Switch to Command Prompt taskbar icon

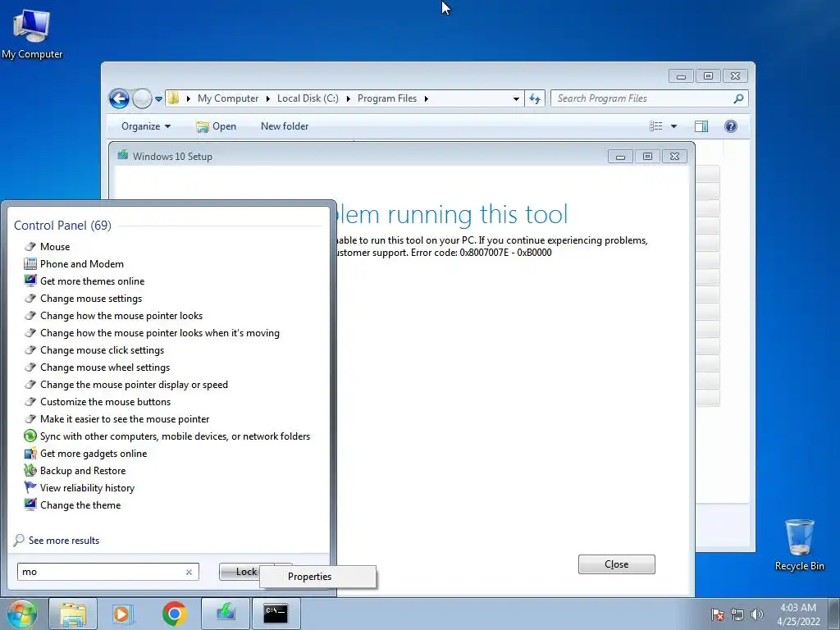tap(276, 614)
